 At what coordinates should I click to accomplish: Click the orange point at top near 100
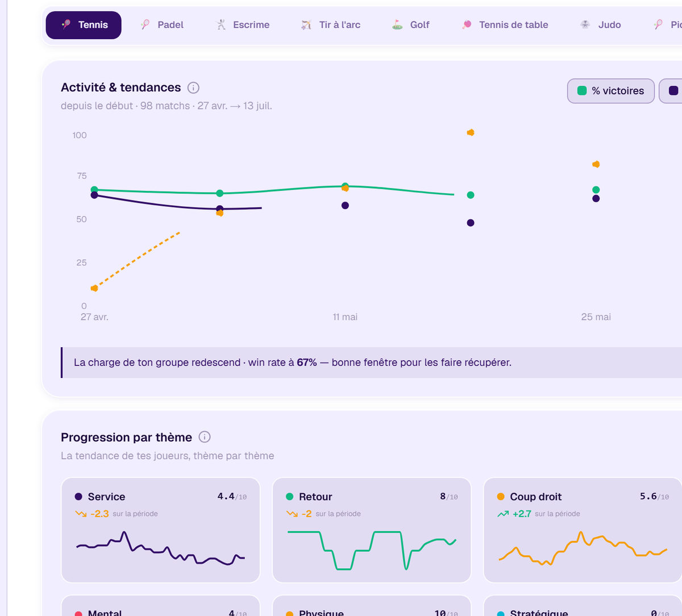point(471,132)
